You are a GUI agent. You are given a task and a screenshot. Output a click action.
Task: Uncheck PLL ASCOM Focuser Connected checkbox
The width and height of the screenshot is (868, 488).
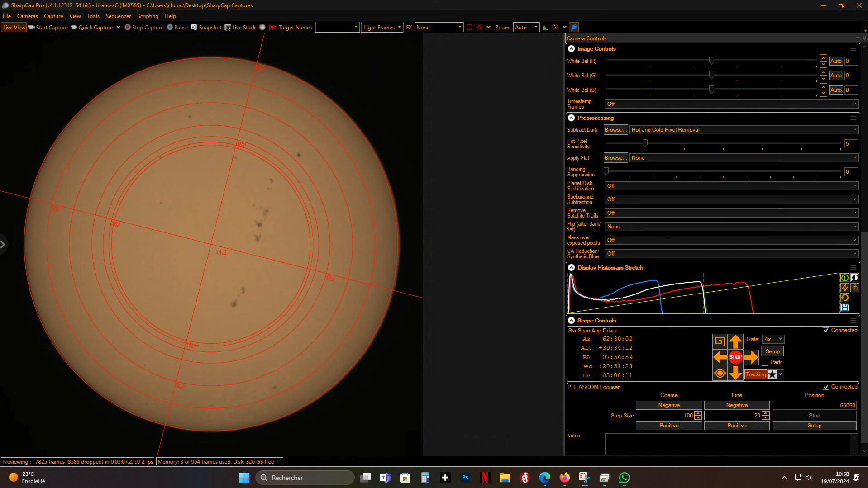point(826,387)
